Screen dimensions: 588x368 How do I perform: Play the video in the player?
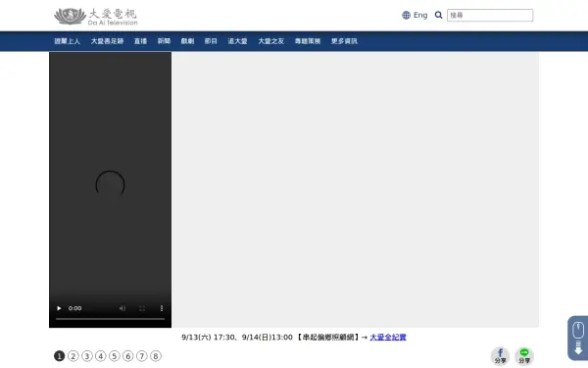pyautogui.click(x=59, y=308)
